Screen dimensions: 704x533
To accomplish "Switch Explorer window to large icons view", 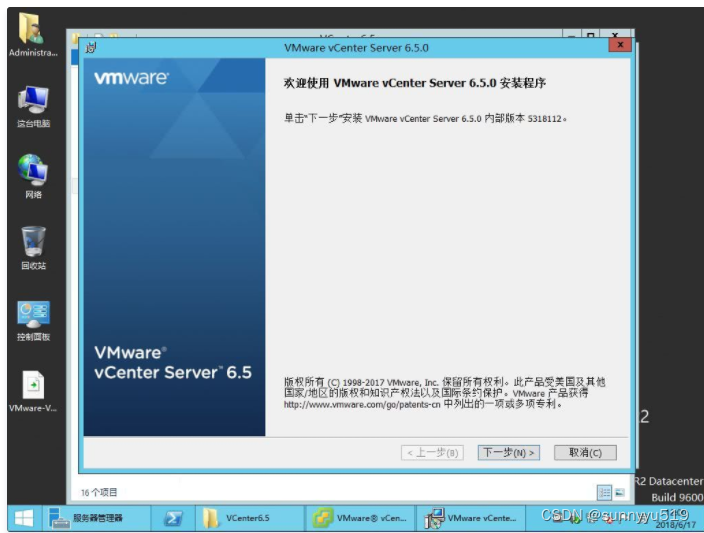I will tap(620, 493).
